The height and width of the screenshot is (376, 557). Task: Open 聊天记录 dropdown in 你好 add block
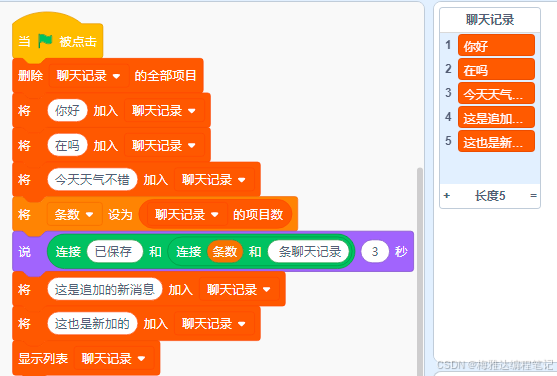click(164, 111)
